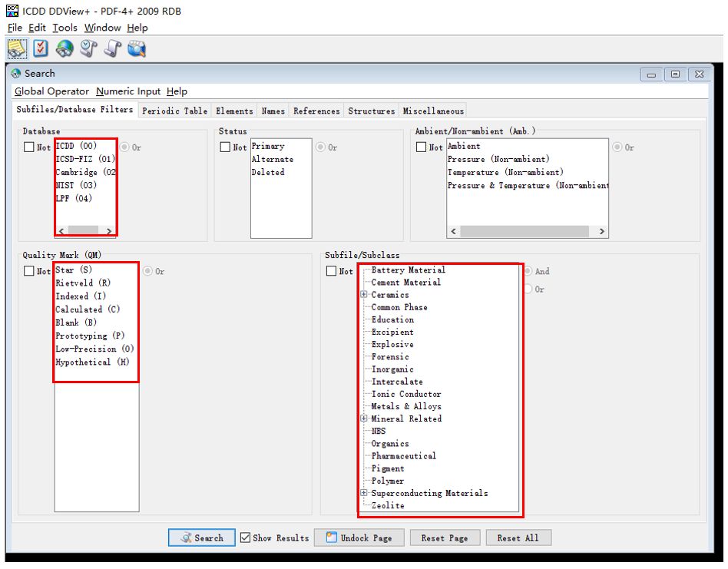Select Zeolite in Subfile tree
The height and width of the screenshot is (569, 728).
pyautogui.click(x=388, y=505)
